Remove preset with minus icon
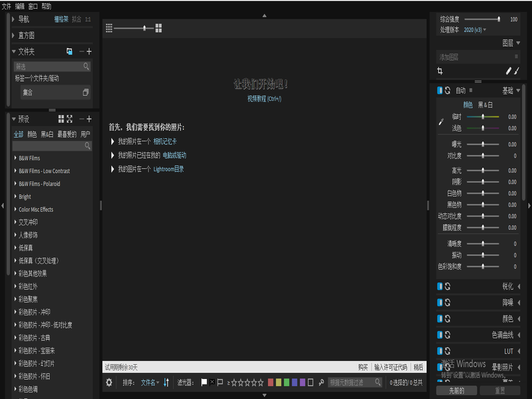 (x=81, y=119)
